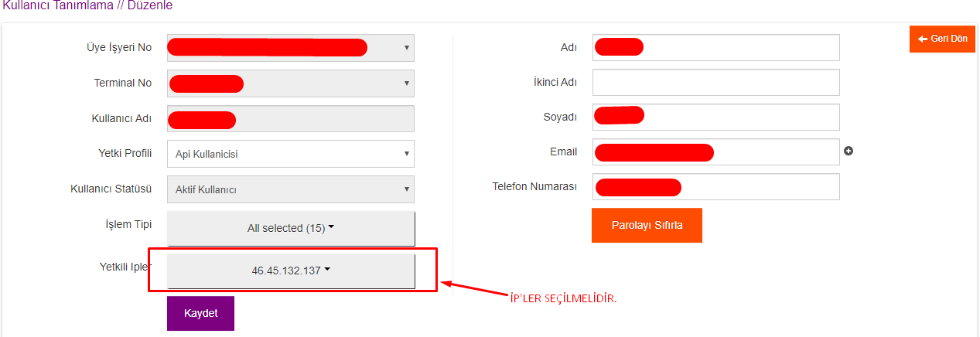Open Yetkili Ipler dropdown showing 46.45.132.137
This screenshot has height=337, width=980.
[x=291, y=271]
